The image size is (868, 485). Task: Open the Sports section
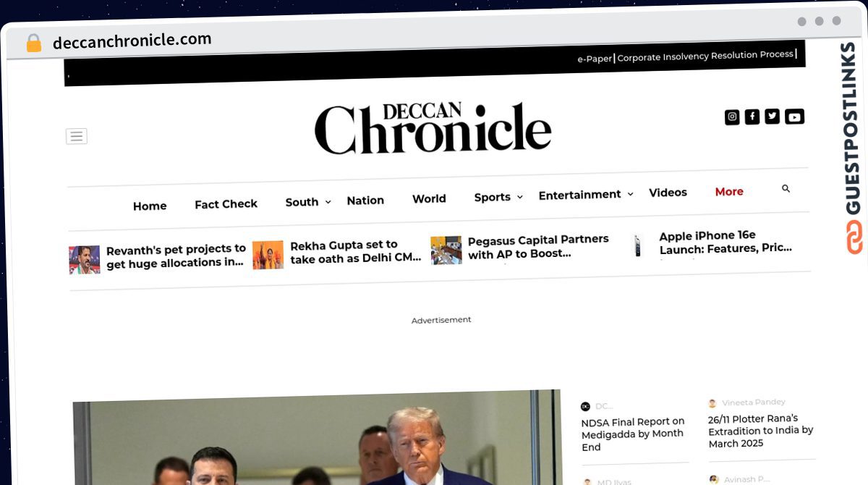[x=493, y=197]
